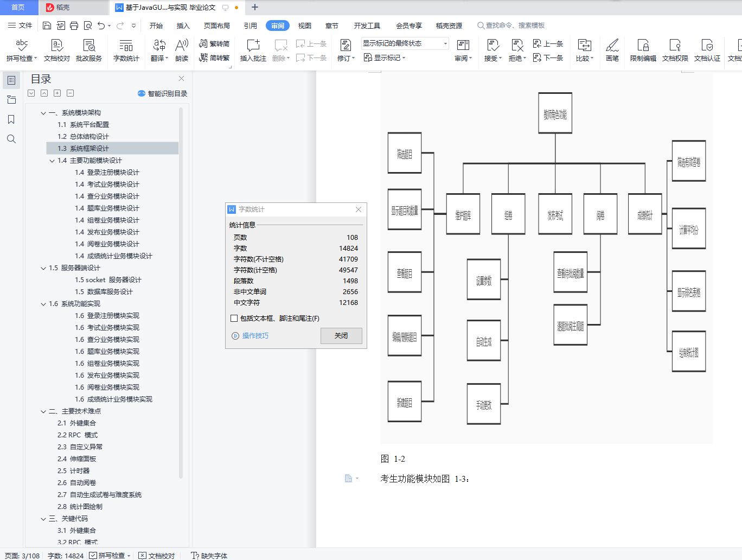Open the 字数统计 word count tool
742x560 pixels.
pyautogui.click(x=126, y=50)
